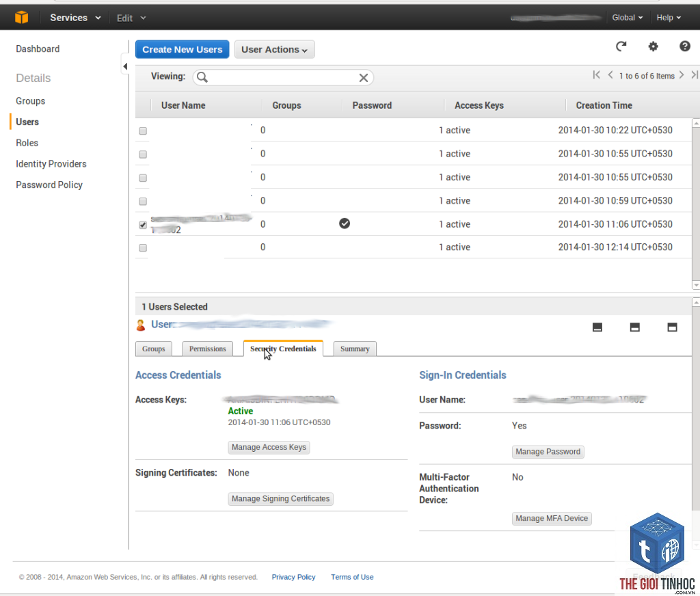700x596 pixels.
Task: Open the help question-mark icon
Action: pyautogui.click(x=685, y=46)
